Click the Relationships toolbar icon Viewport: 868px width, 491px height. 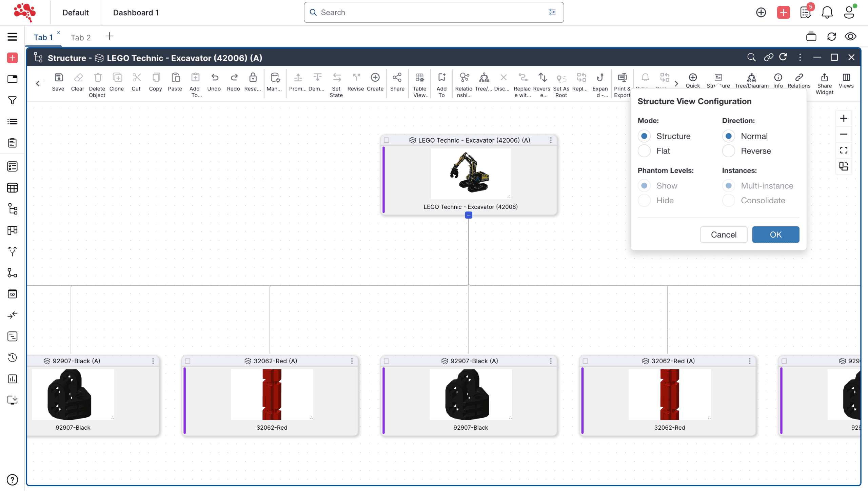pyautogui.click(x=464, y=78)
